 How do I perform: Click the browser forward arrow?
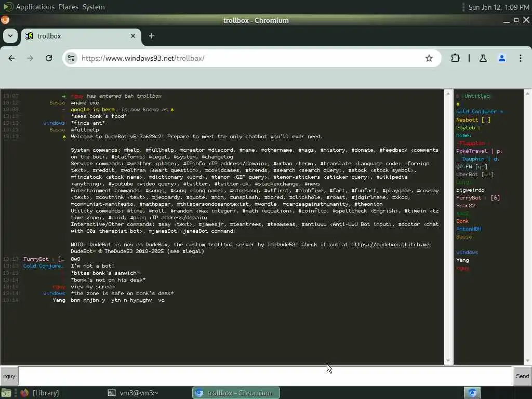[x=30, y=58]
